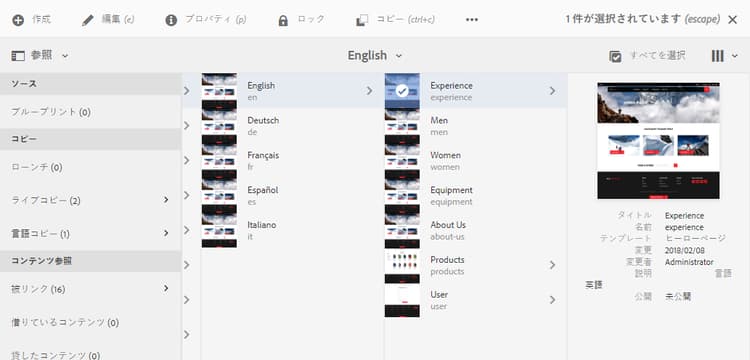Click the plus Create icon
Viewport: 750px width, 360px height.
click(18, 21)
